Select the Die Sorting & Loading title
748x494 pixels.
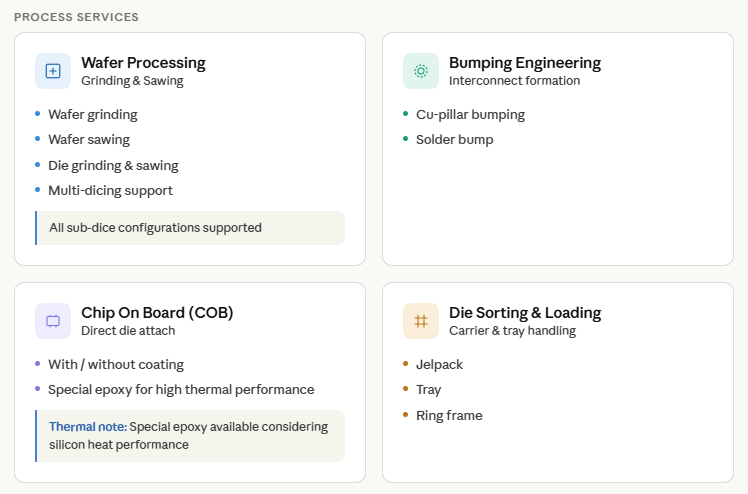525,313
